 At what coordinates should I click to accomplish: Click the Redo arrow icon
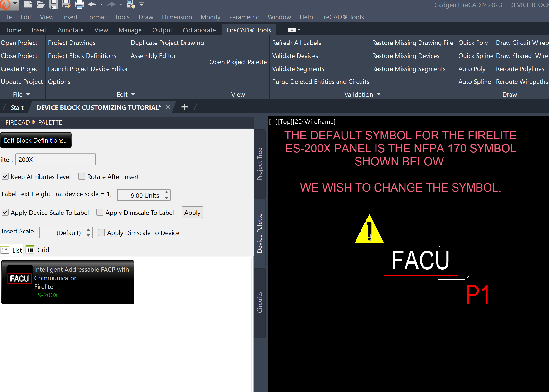(111, 4)
